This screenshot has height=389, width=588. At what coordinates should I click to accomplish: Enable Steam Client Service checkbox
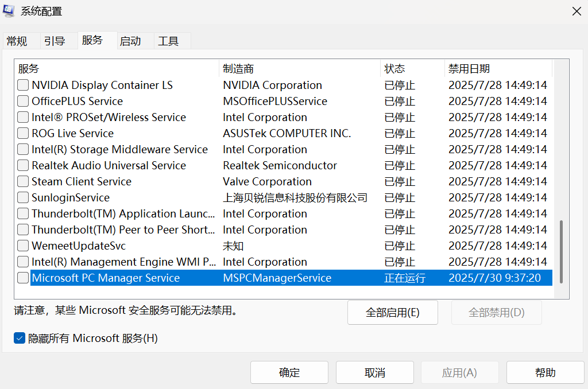(x=23, y=181)
